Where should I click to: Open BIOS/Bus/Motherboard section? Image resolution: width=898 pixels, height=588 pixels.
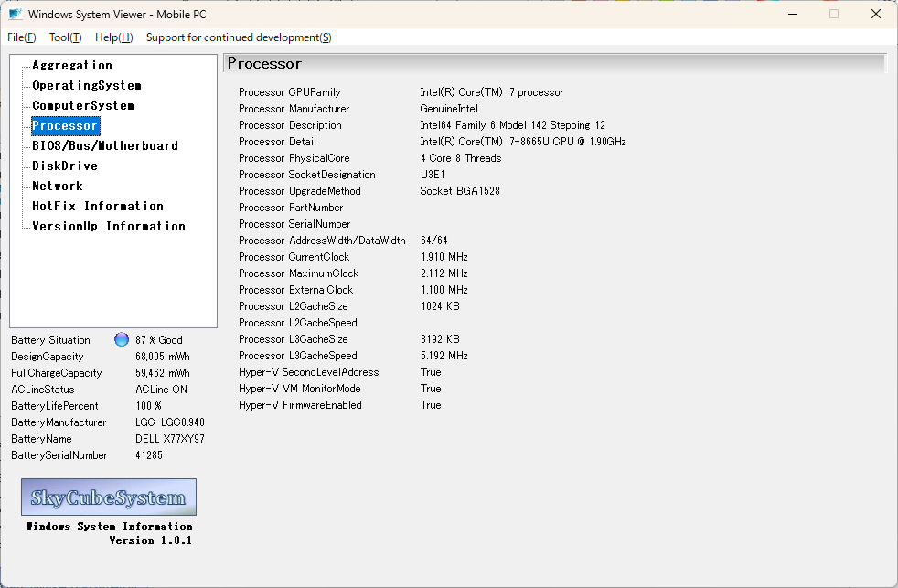105,145
